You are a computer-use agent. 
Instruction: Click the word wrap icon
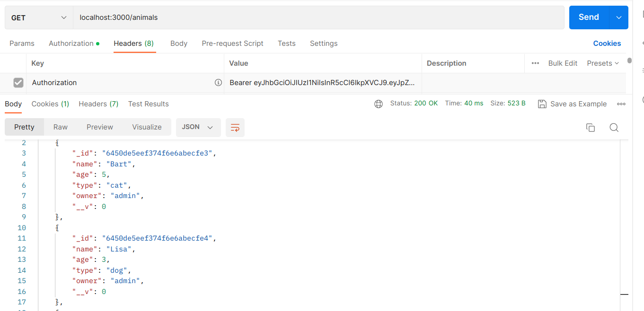[235, 128]
